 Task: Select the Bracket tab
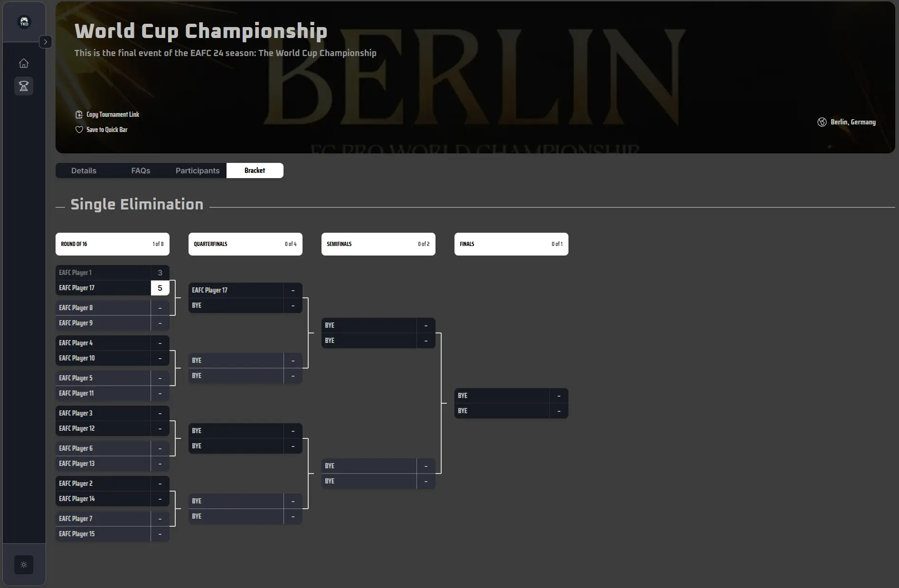255,171
